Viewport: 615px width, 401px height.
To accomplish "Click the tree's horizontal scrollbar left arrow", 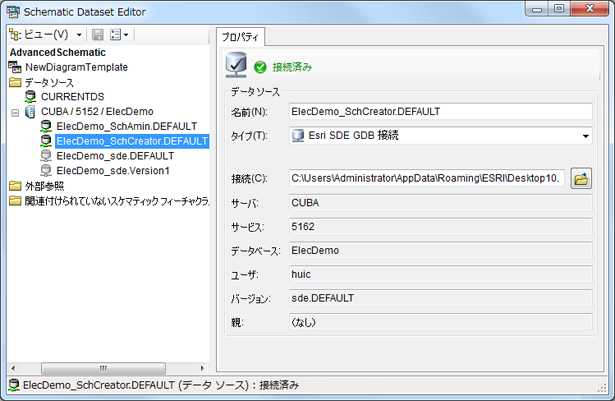I will point(13,368).
